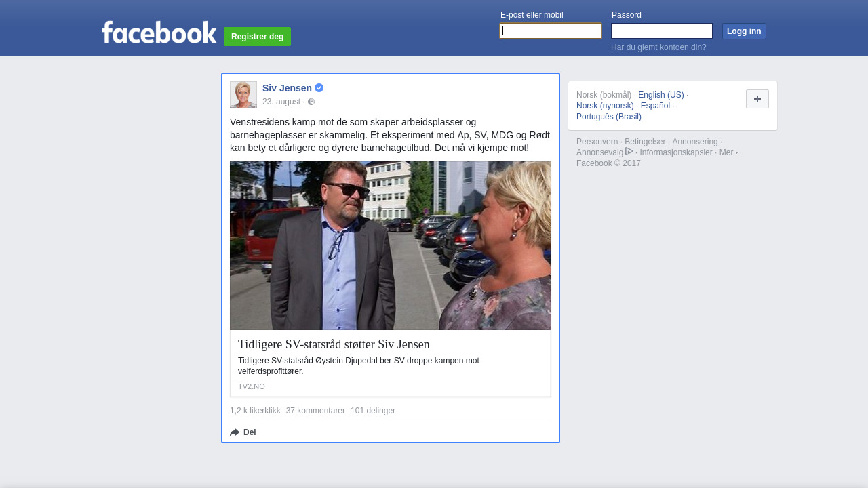Switch language to English (US)

tap(660, 95)
